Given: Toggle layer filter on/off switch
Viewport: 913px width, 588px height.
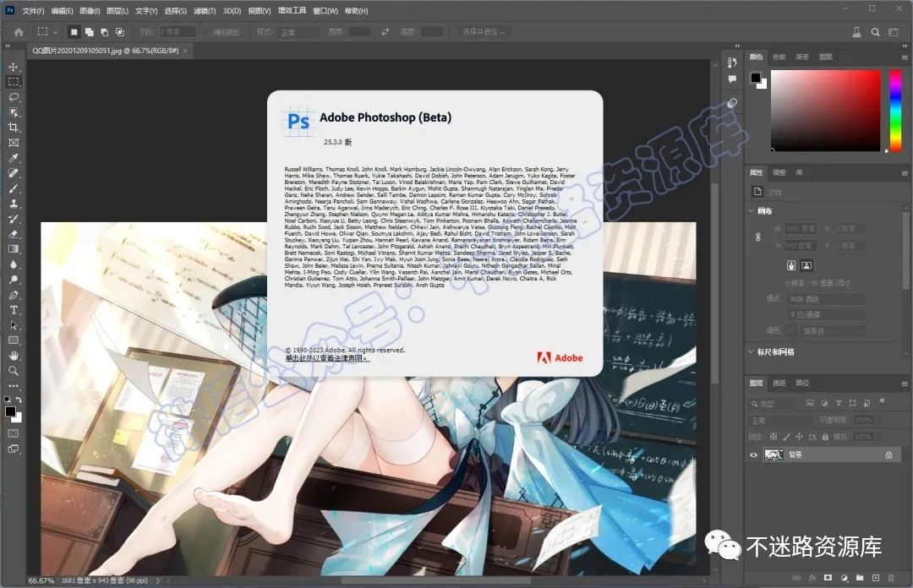Looking at the screenshot, I should 882,400.
